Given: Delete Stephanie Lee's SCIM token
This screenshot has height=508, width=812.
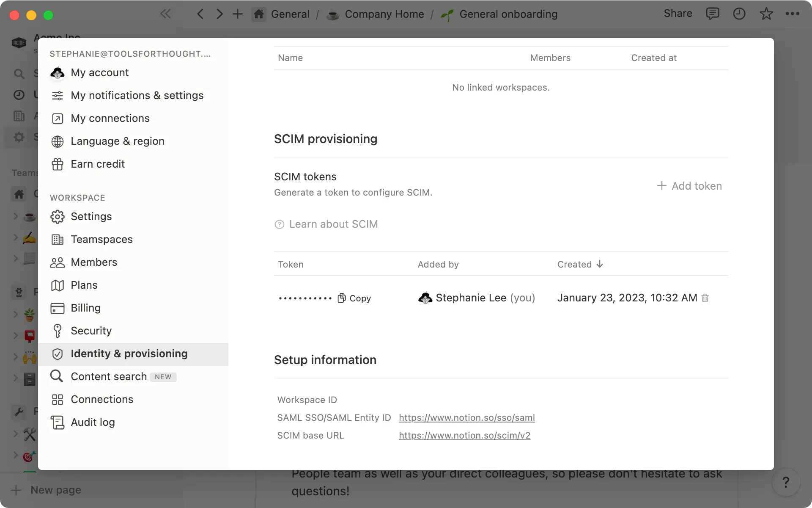Looking at the screenshot, I should coord(705,298).
